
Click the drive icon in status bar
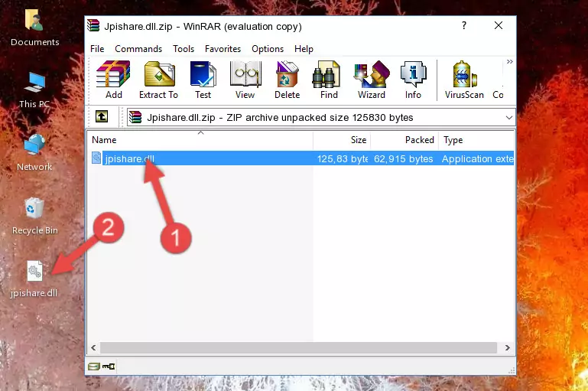pos(94,367)
